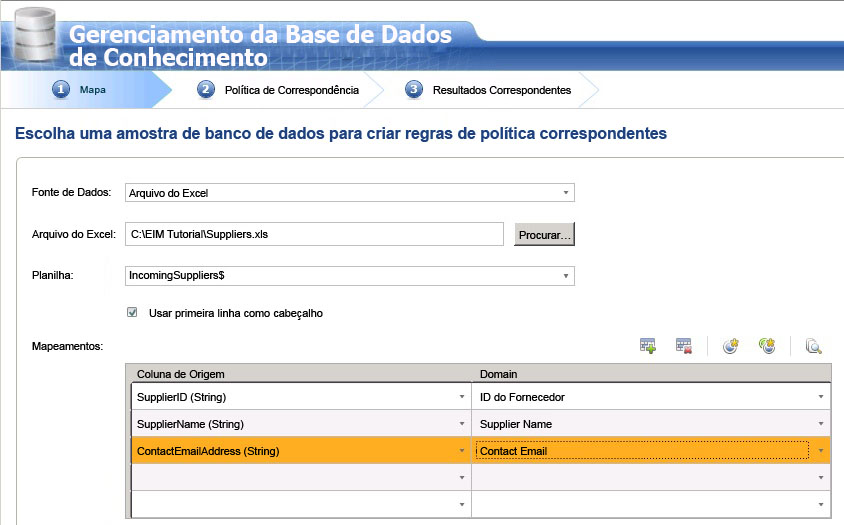This screenshot has height=525, width=844.
Task: Expand SupplierName (String) source column dropdown
Action: [462, 424]
